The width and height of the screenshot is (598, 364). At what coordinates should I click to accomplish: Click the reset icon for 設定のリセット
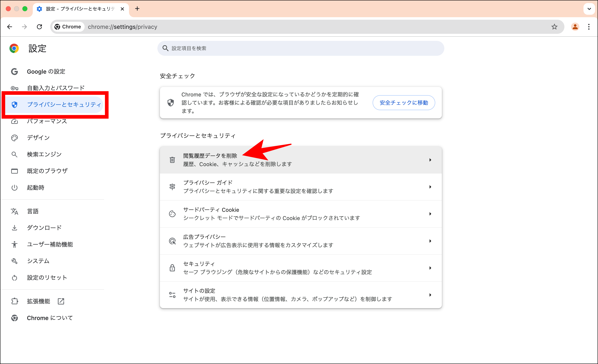[15, 278]
